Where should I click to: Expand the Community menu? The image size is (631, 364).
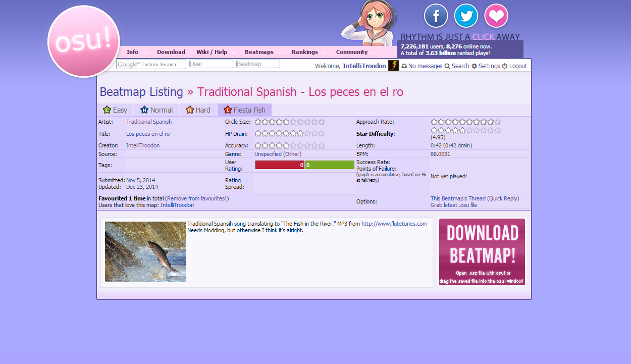352,52
